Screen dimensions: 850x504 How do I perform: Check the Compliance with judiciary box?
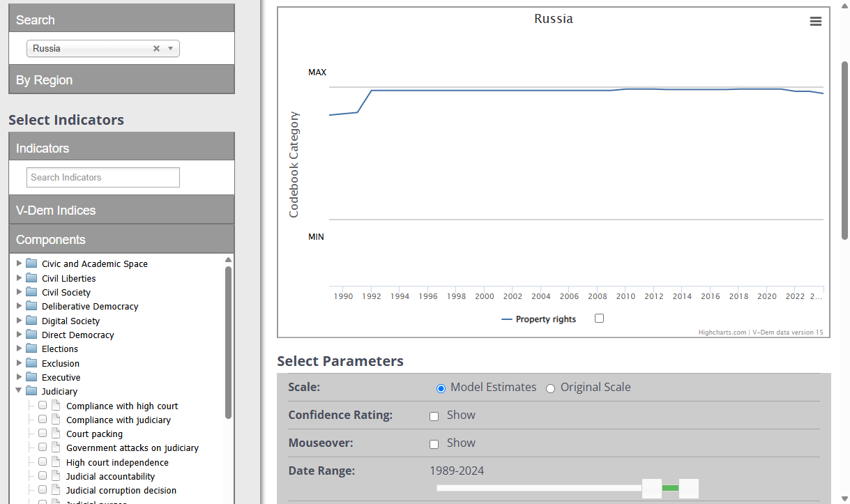[x=43, y=419]
